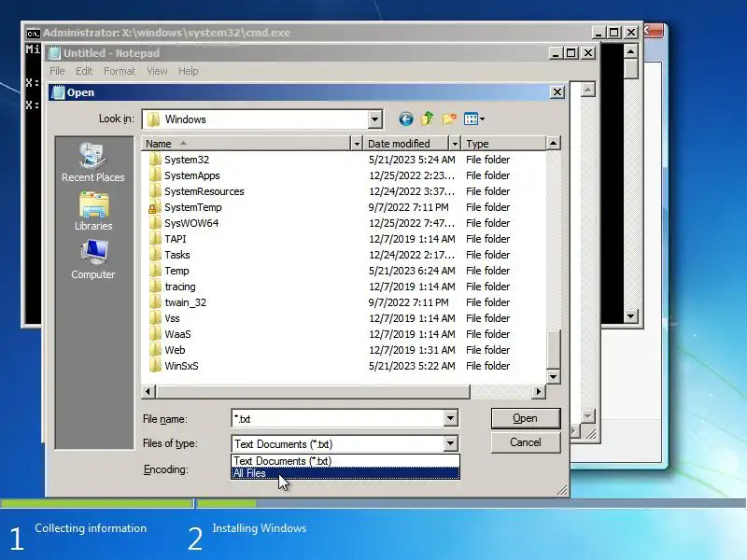Click the cmd.exe window title icon
Viewport: 747px width, 560px height.
pyautogui.click(x=33, y=34)
